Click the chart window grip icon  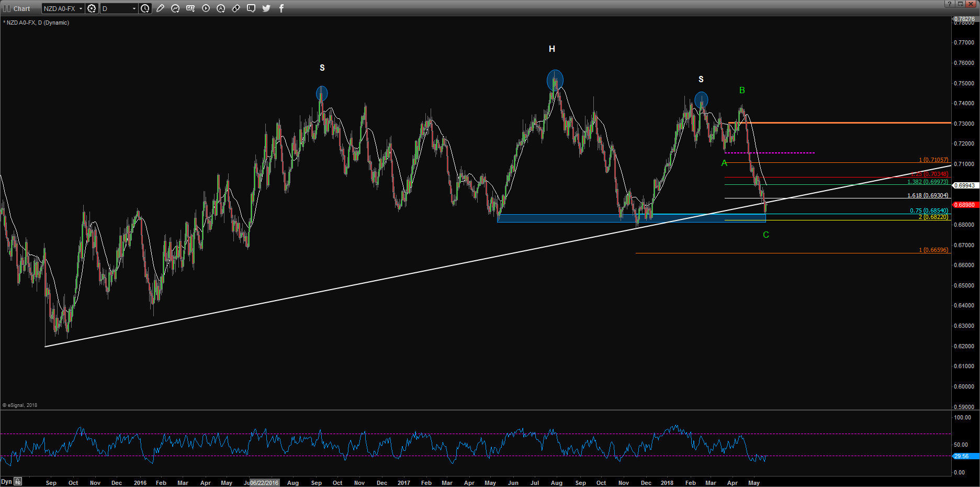click(x=7, y=8)
